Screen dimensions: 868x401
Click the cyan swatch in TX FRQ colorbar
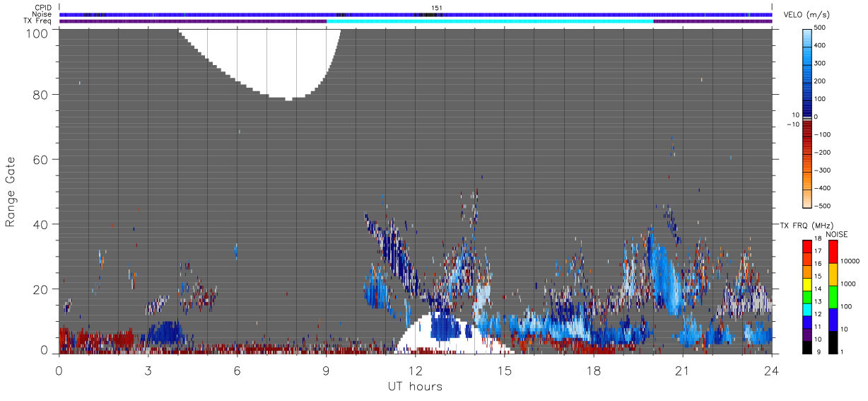pyautogui.click(x=807, y=308)
